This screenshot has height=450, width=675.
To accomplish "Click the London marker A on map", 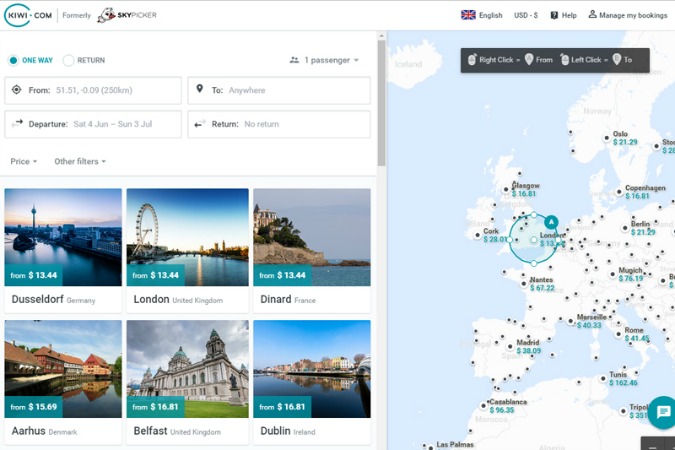I will point(550,221).
